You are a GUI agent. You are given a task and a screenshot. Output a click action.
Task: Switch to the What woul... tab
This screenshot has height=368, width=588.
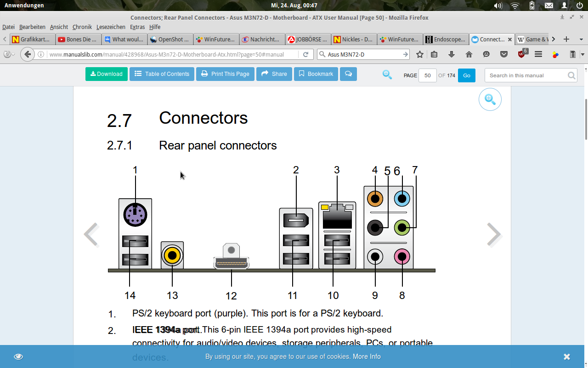click(124, 39)
